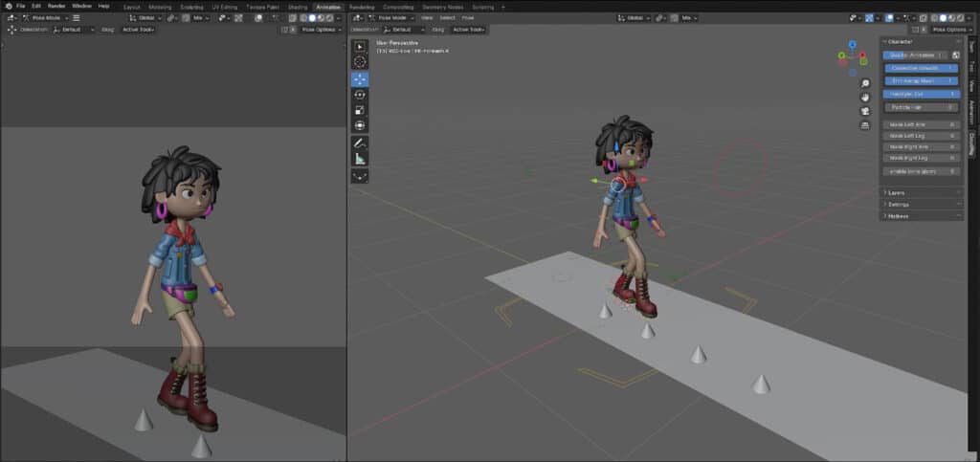Switch to the Layout workspace tab
980x462 pixels.
132,7
